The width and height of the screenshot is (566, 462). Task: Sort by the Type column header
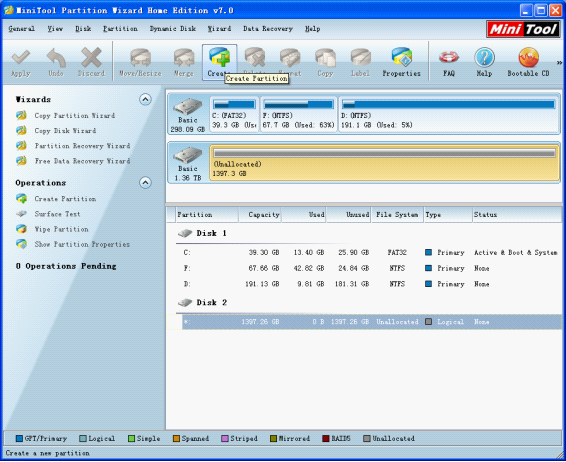448,215
